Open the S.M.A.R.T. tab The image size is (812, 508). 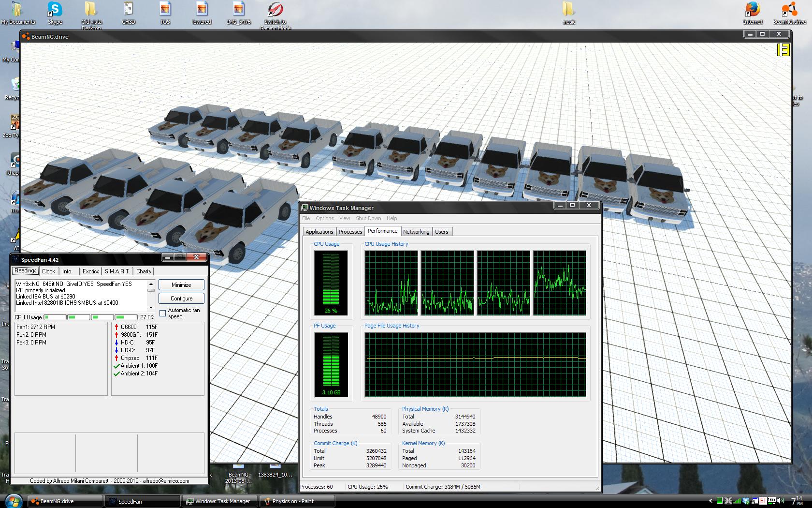point(117,271)
